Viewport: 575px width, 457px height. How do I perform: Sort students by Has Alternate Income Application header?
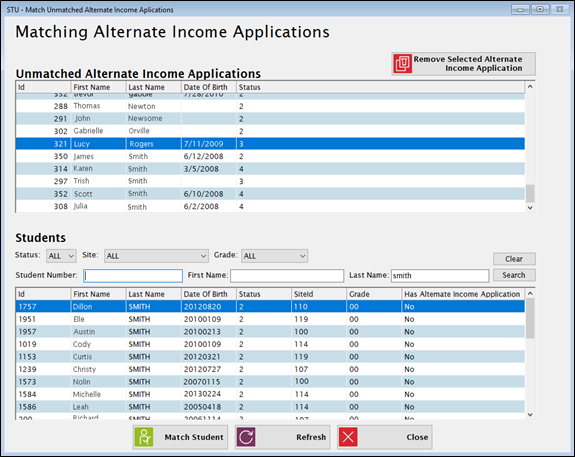463,294
